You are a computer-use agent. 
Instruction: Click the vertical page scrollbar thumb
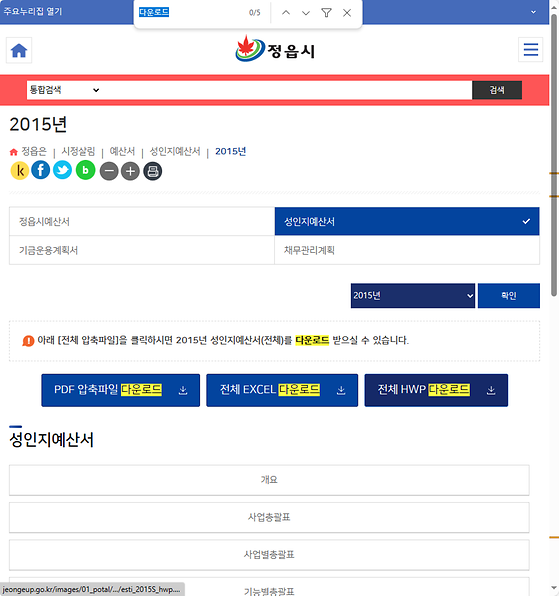(554, 155)
